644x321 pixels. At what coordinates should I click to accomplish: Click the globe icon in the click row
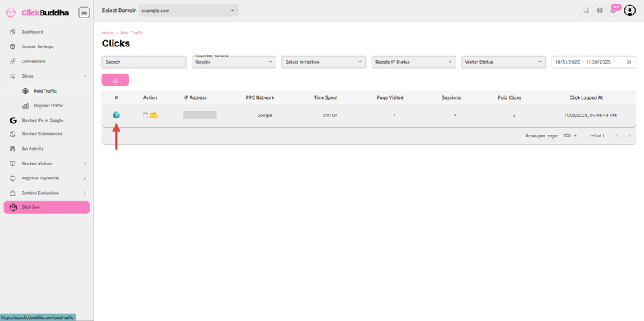tap(117, 116)
